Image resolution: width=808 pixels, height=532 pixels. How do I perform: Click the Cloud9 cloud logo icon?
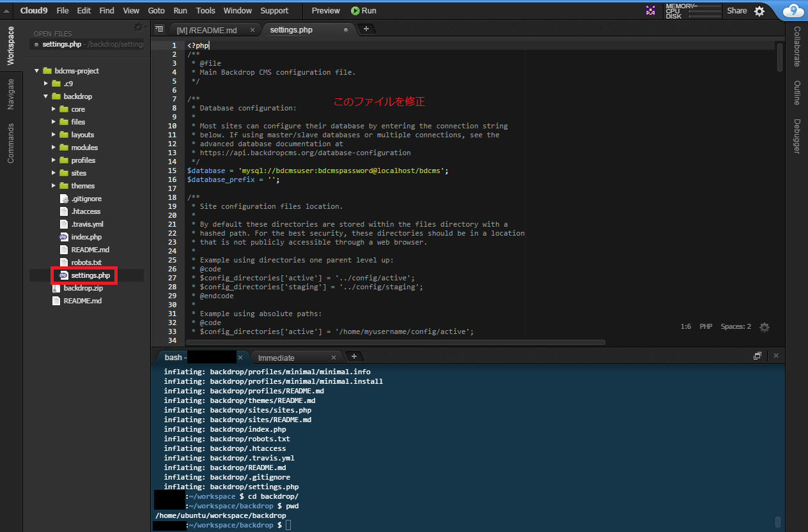click(793, 10)
